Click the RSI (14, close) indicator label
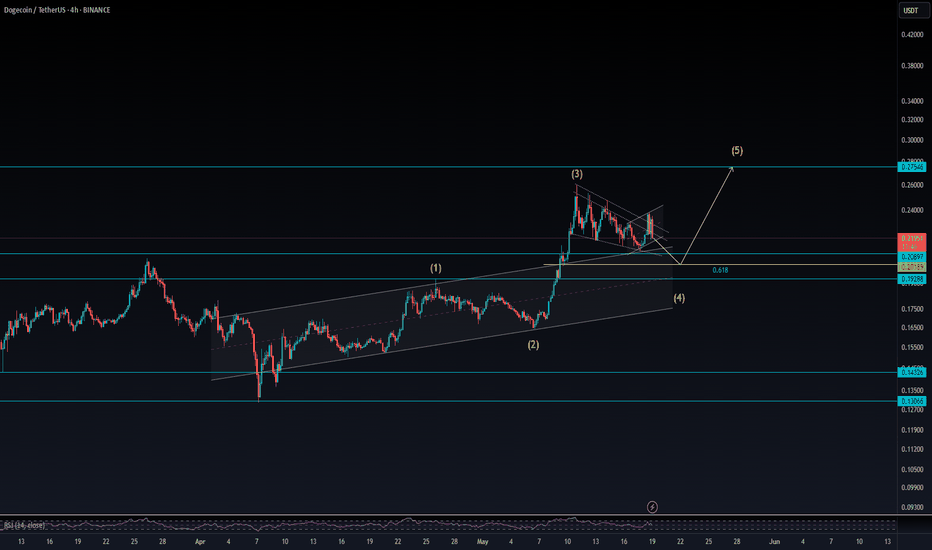 [x=24, y=526]
